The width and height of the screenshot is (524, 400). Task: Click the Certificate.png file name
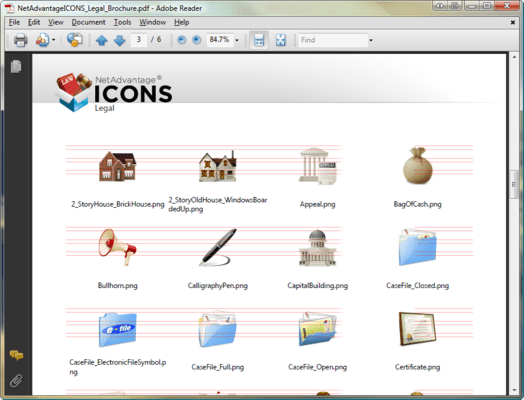pos(417,367)
